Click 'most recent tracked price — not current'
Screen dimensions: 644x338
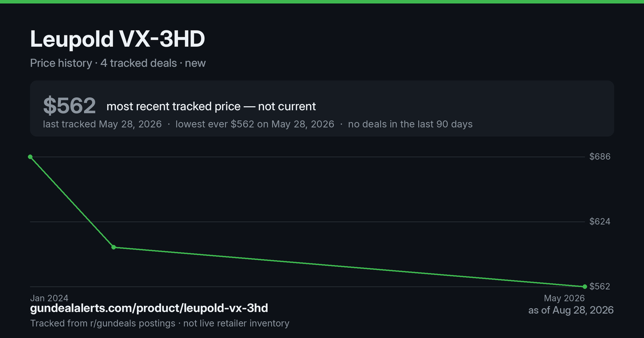point(211,106)
